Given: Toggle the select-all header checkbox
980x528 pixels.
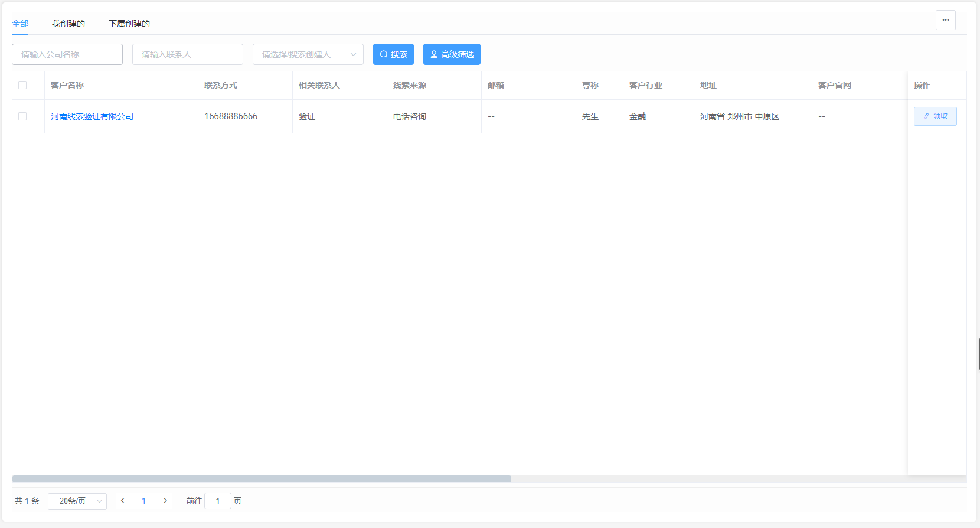Looking at the screenshot, I should [22, 85].
